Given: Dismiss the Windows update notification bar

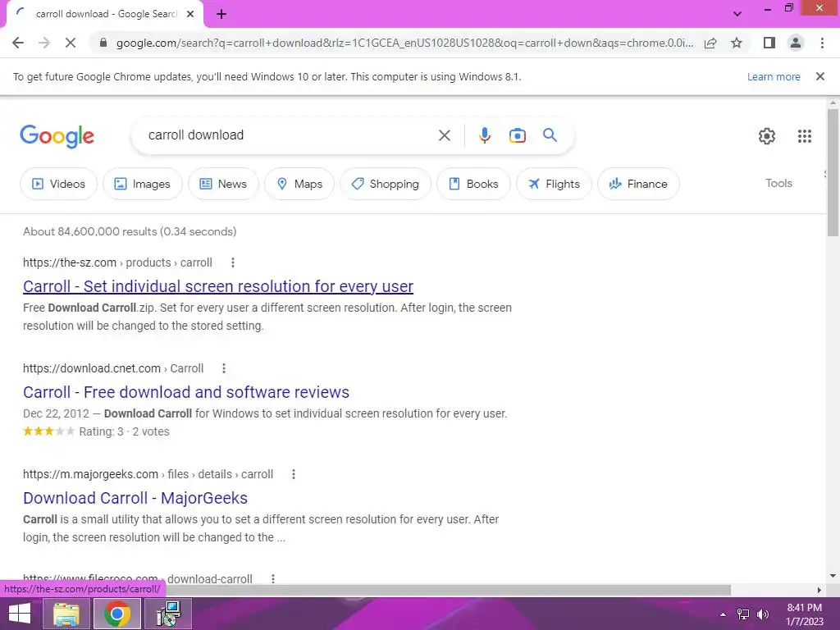Looking at the screenshot, I should pyautogui.click(x=820, y=76).
